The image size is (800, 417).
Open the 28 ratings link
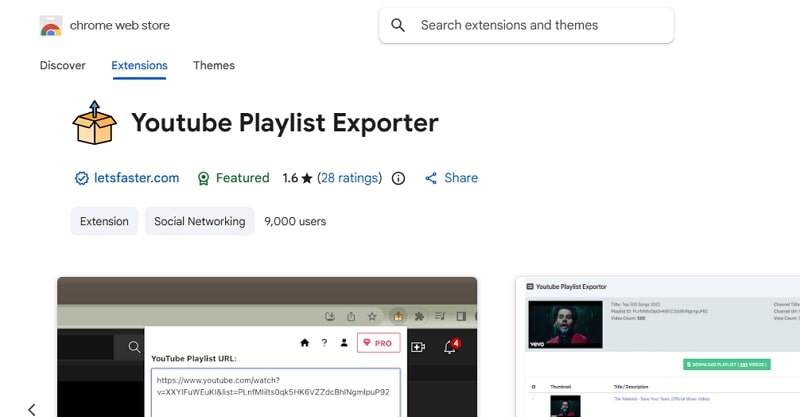(x=349, y=178)
